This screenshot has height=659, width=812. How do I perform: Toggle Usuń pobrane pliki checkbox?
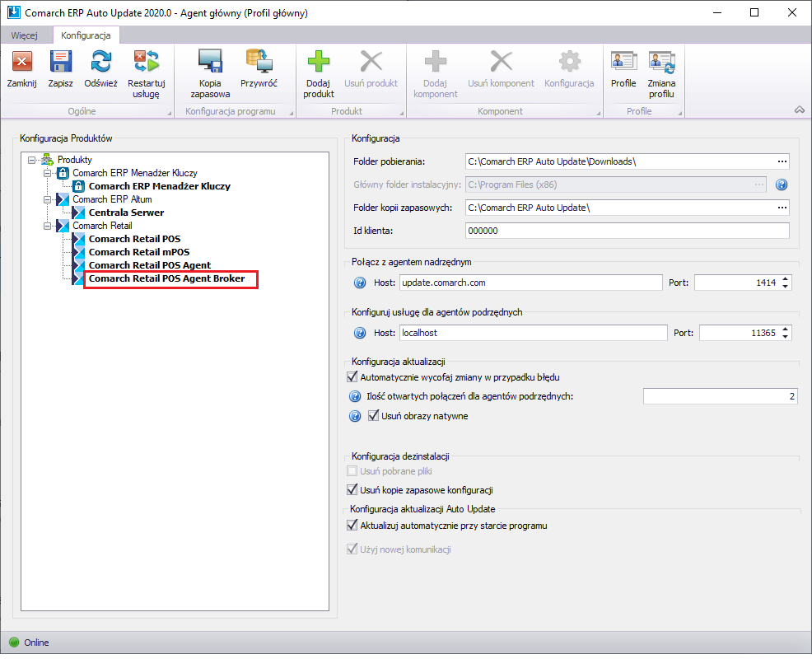pos(352,471)
